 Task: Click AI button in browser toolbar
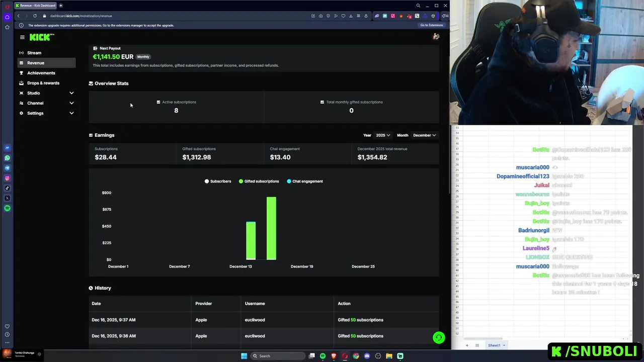coord(445,16)
